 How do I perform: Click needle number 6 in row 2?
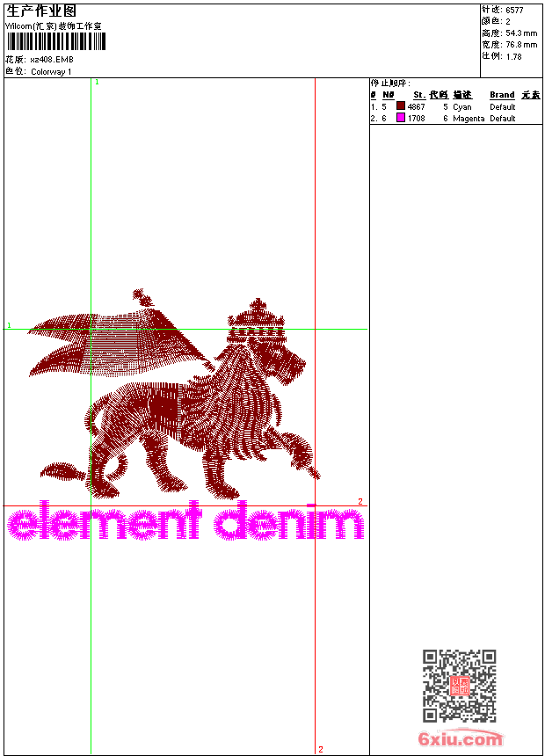(384, 119)
